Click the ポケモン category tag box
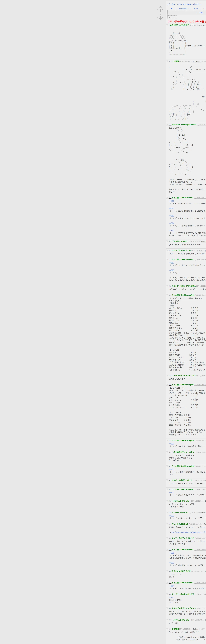Image resolution: width=206 pixels, height=644 pixels. click(x=172, y=17)
